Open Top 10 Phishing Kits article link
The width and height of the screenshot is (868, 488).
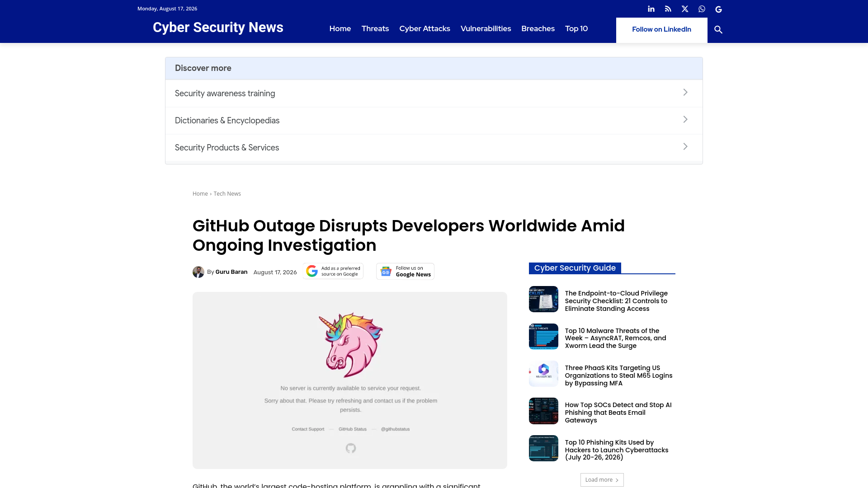tap(616, 450)
